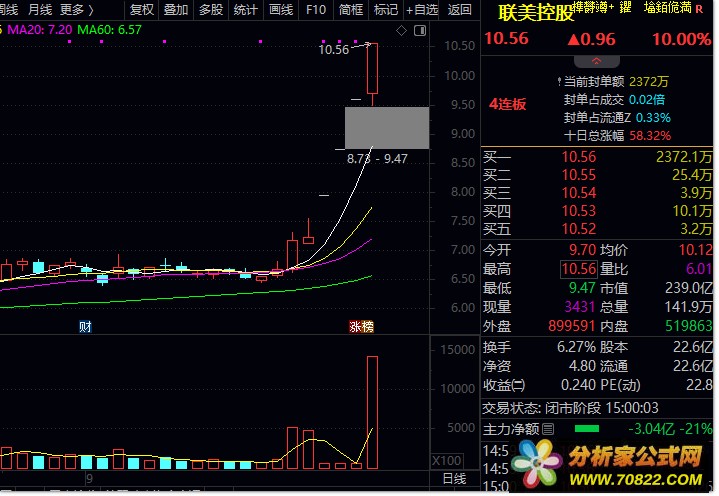Open the 月线 monthly chart tab
The width and height of the screenshot is (719, 496).
(40, 9)
